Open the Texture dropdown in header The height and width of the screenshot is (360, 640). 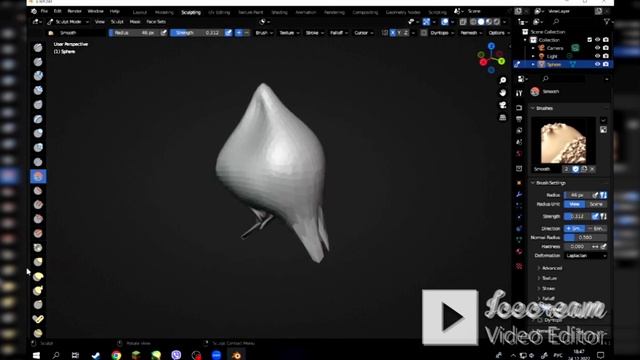(x=289, y=33)
